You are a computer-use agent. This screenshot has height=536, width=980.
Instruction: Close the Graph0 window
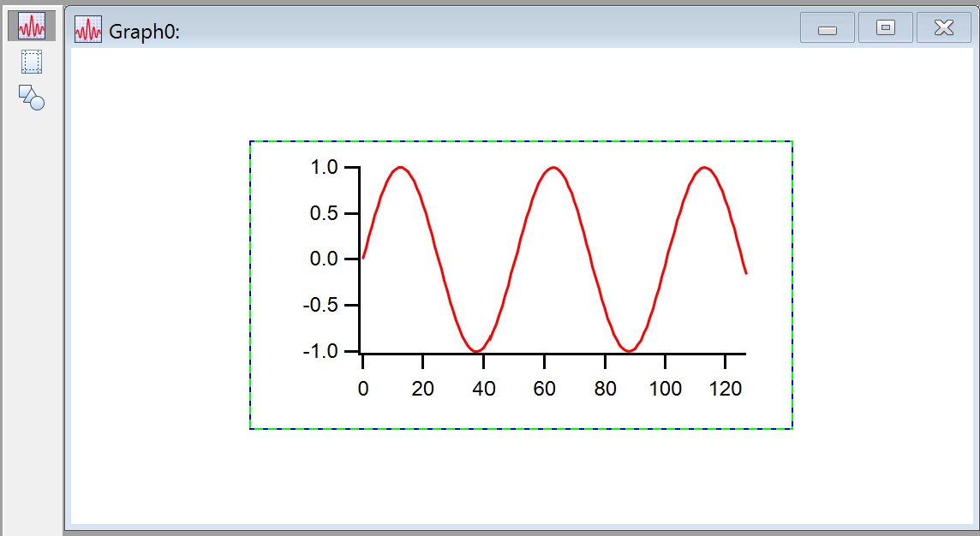(x=943, y=28)
